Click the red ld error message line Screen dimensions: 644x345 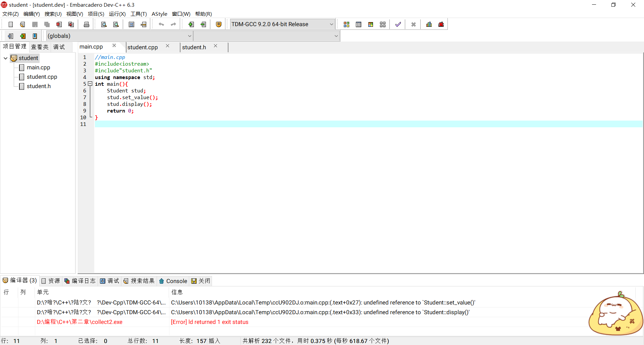tap(210, 322)
